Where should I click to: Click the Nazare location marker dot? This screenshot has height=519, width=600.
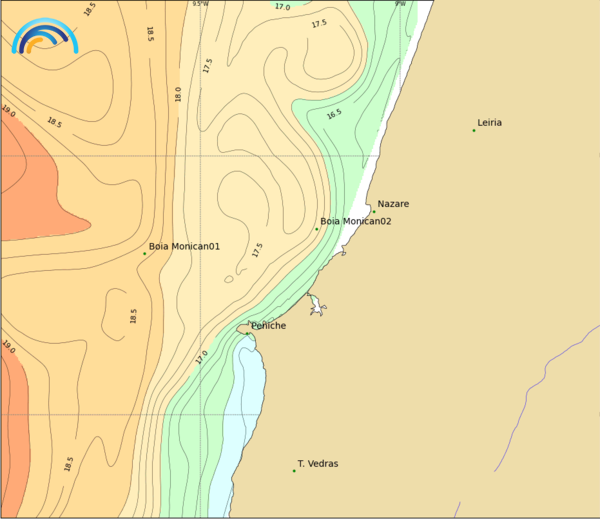[x=374, y=211]
